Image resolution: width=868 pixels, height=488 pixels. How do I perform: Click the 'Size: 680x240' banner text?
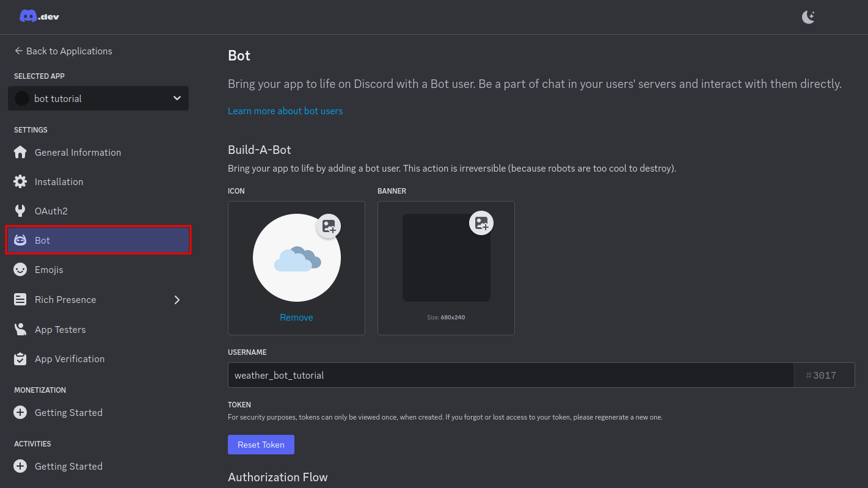click(446, 317)
